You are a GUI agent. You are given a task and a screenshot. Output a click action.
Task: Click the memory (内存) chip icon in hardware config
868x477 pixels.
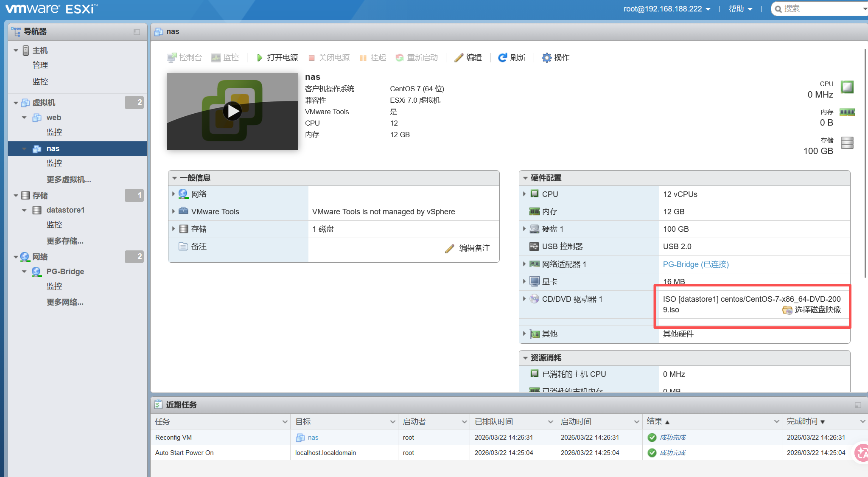point(535,211)
